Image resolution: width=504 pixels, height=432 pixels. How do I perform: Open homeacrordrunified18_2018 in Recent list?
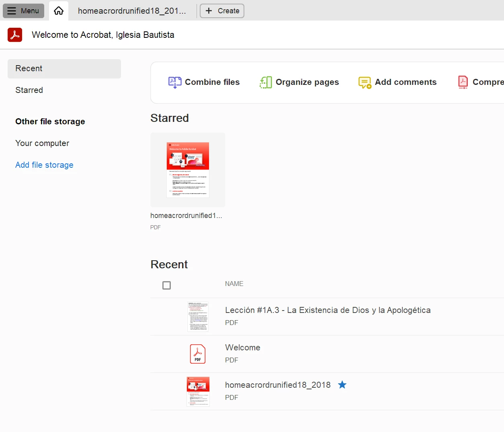click(x=278, y=385)
